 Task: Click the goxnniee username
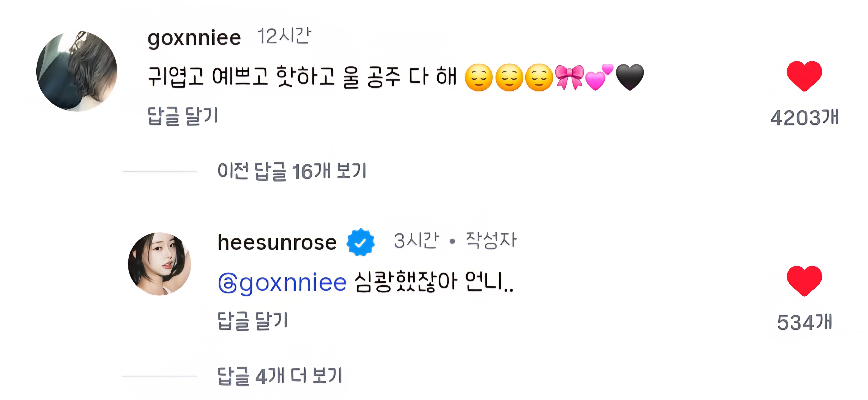click(194, 38)
